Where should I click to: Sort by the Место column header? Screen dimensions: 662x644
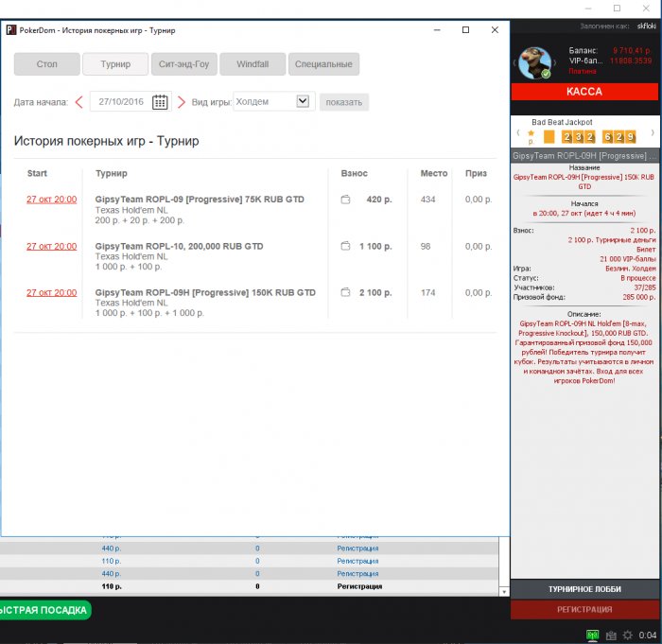coord(433,173)
